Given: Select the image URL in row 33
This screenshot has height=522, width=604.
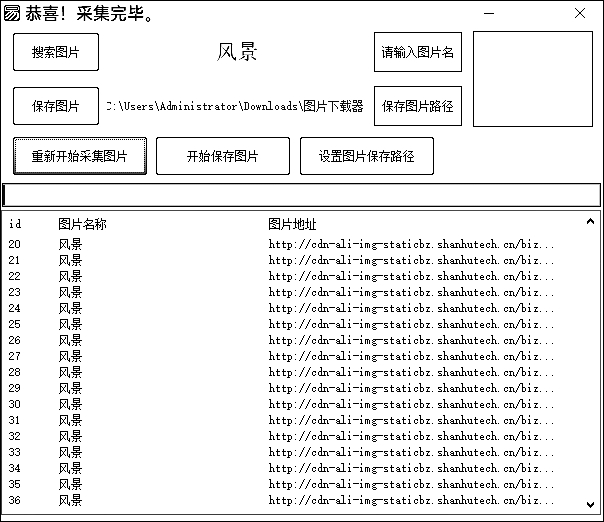Looking at the screenshot, I should [x=410, y=452].
